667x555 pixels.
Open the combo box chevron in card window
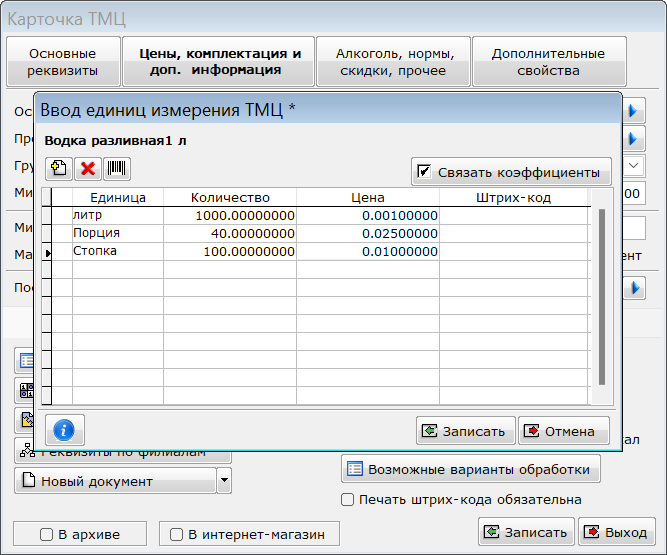tap(633, 165)
